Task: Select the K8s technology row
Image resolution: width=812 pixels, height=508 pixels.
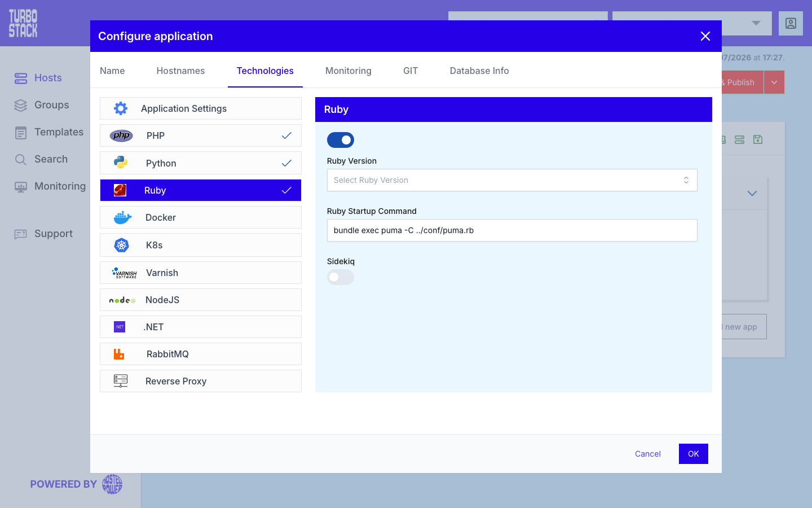Action: tap(201, 245)
